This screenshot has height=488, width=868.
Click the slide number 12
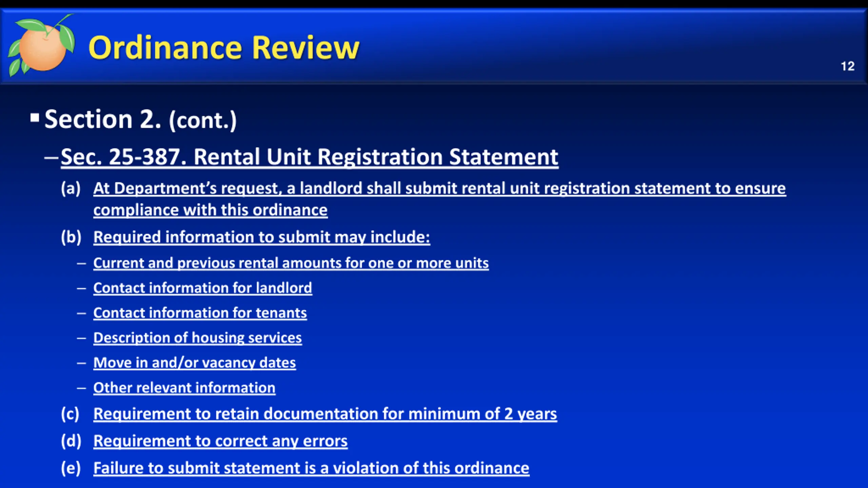pos(847,66)
